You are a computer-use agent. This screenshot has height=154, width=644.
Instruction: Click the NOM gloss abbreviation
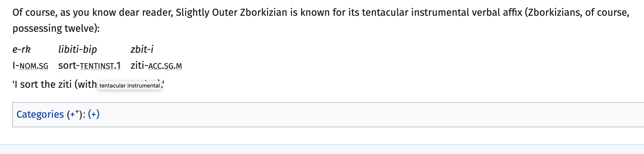28,66
